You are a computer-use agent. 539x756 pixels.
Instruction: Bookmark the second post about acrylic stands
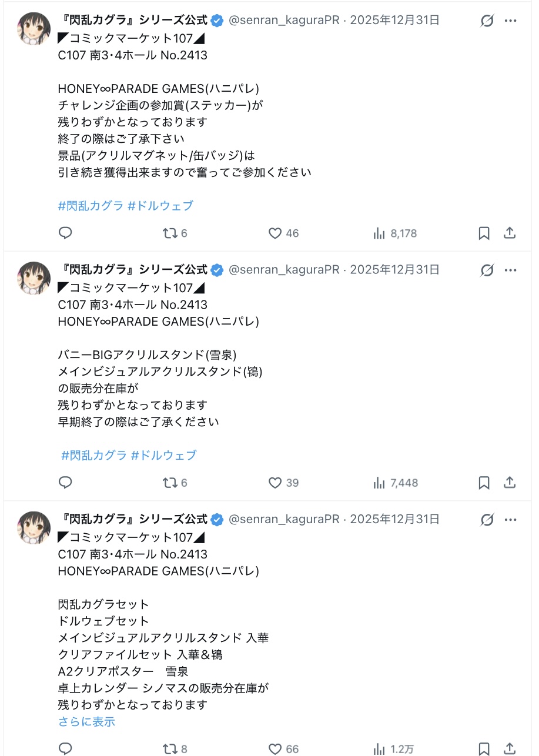point(484,483)
